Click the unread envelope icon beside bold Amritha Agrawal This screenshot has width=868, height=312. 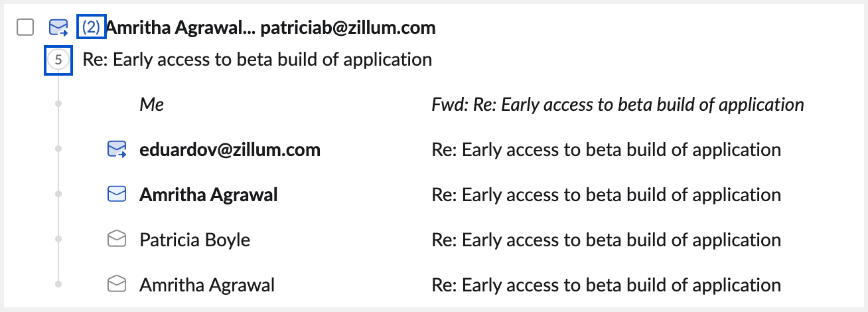pos(117,195)
